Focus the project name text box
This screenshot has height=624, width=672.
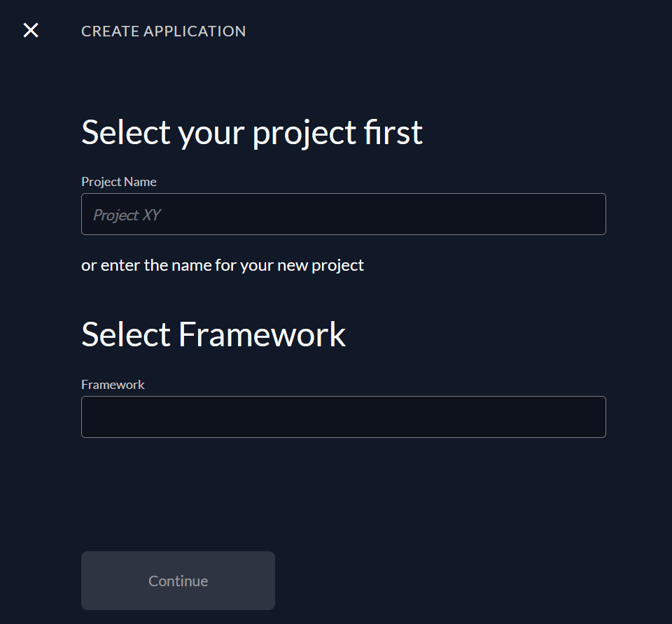(x=343, y=214)
